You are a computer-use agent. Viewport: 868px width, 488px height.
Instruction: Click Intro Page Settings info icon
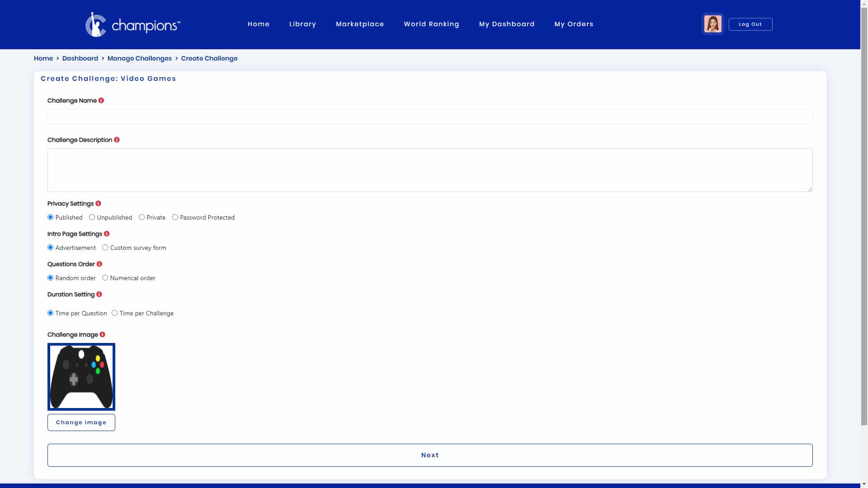pyautogui.click(x=107, y=234)
